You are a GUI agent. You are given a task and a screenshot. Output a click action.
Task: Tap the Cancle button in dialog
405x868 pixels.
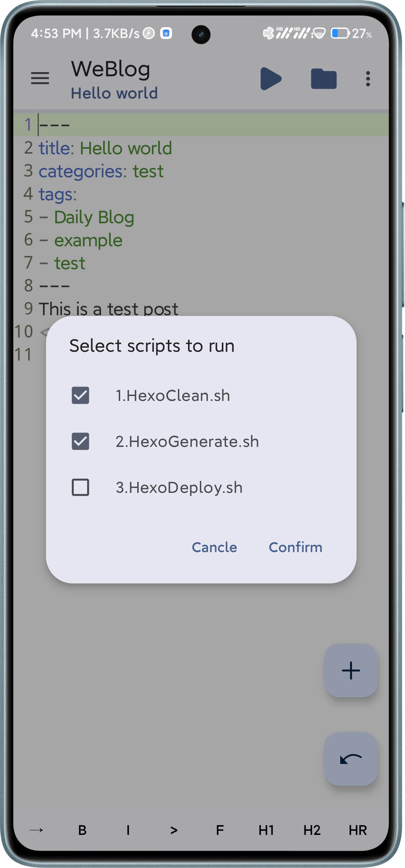[215, 547]
